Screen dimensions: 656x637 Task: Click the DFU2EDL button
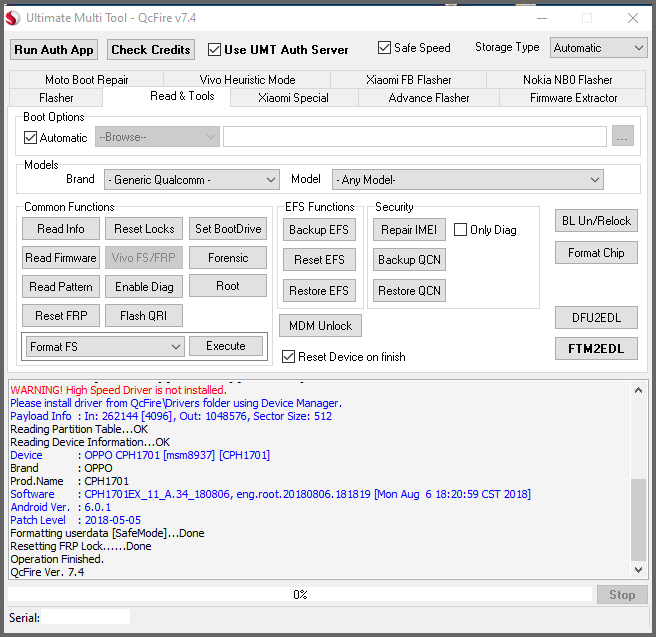(596, 317)
